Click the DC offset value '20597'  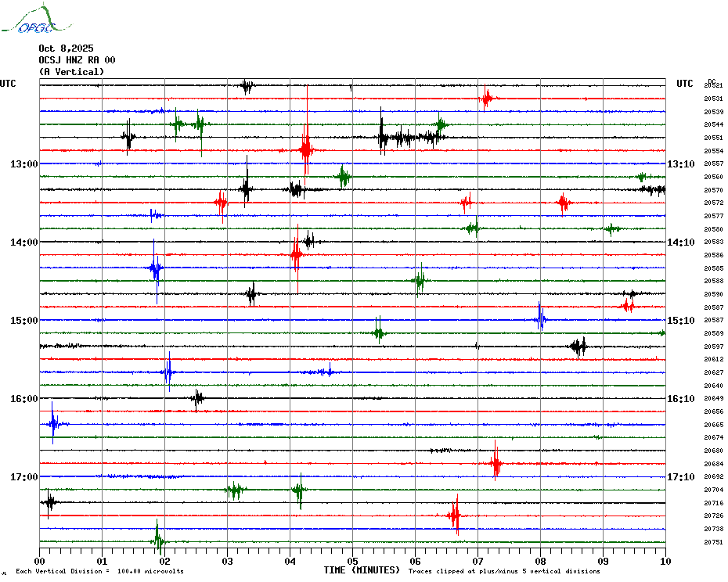coord(714,347)
